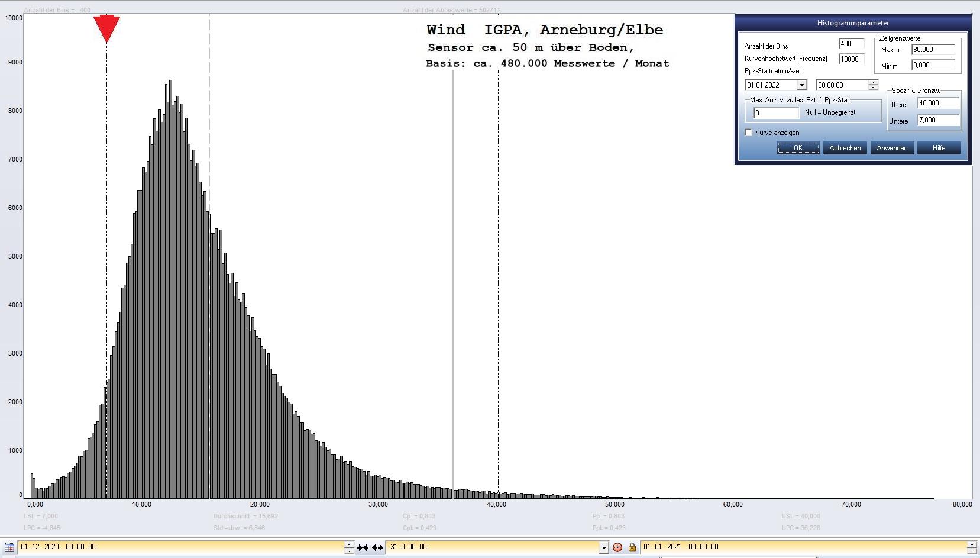Click the Abbrechen button
980x558 pixels.
pos(845,148)
